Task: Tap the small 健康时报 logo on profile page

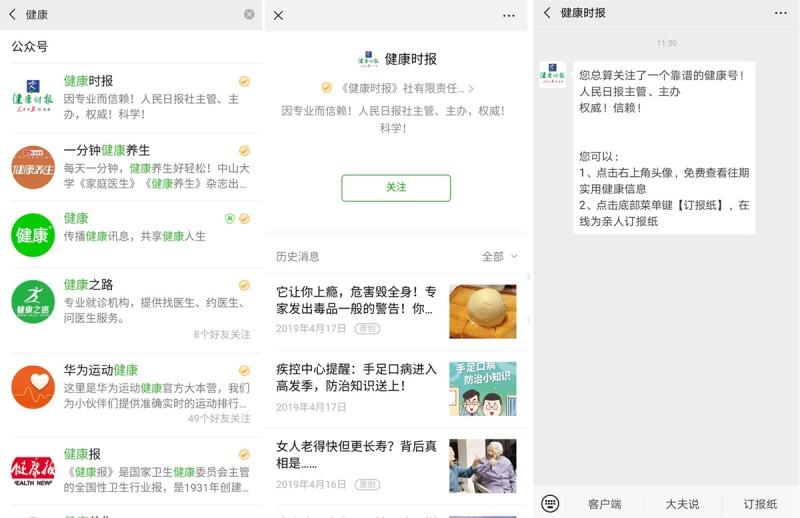Action: [368, 59]
